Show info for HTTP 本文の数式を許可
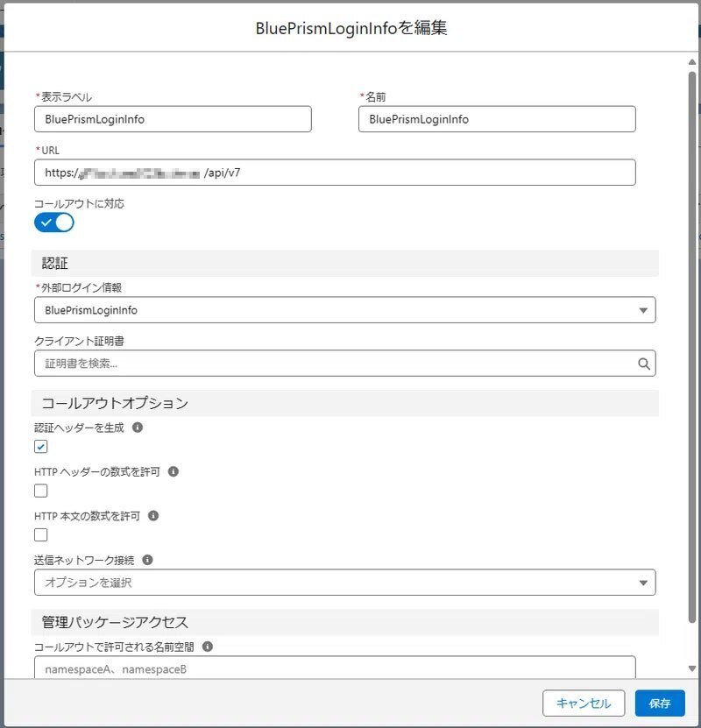Screen dimensions: 701x728 point(153,515)
